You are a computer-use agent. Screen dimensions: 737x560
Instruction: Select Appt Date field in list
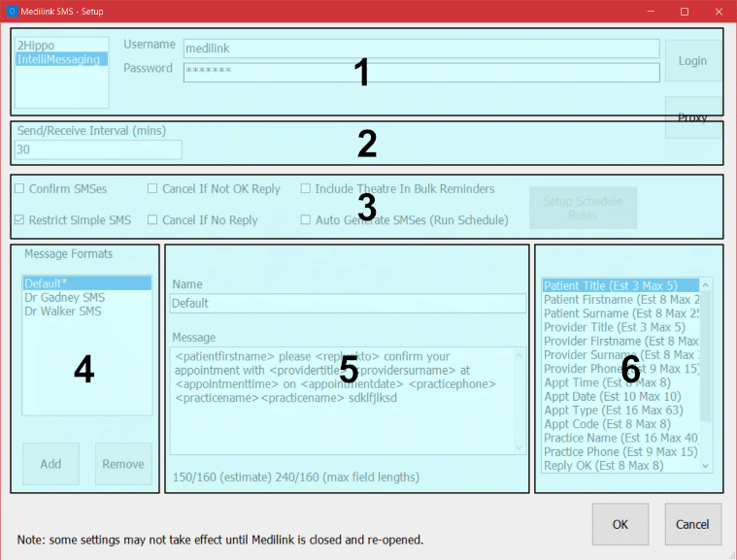(x=620, y=397)
